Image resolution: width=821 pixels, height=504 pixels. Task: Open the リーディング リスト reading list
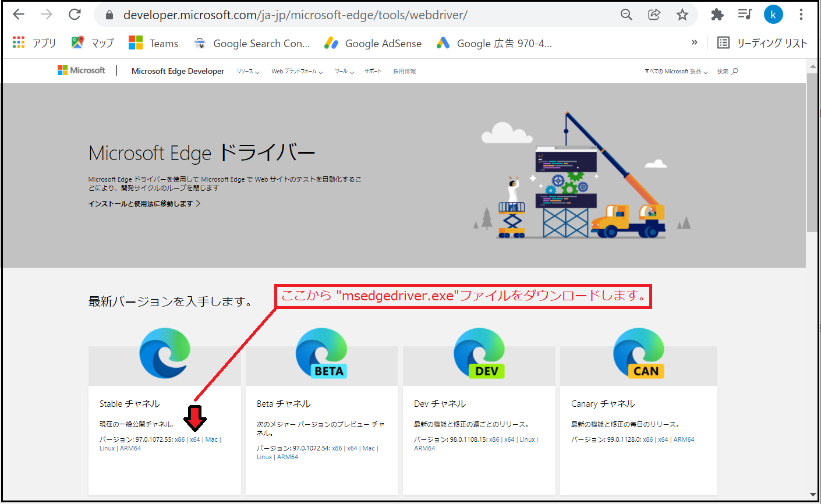coord(762,43)
